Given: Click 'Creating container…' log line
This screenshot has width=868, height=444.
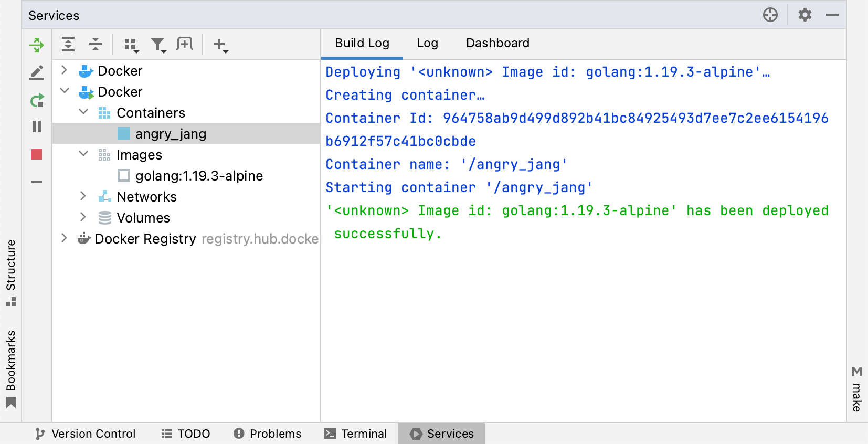Looking at the screenshot, I should point(405,95).
